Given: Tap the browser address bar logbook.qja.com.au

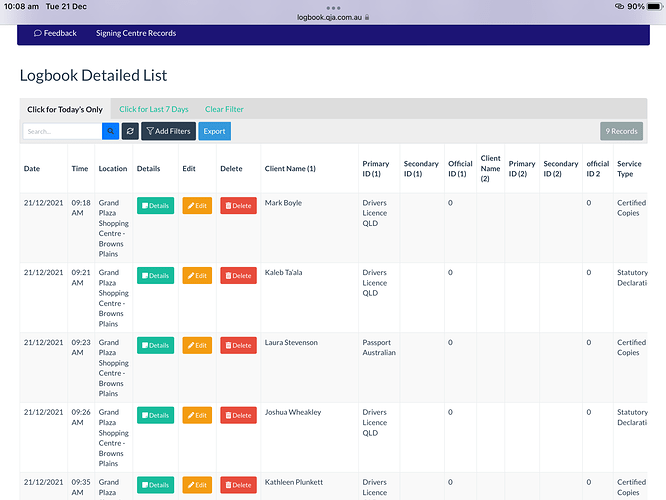Looking at the screenshot, I should [x=333, y=17].
